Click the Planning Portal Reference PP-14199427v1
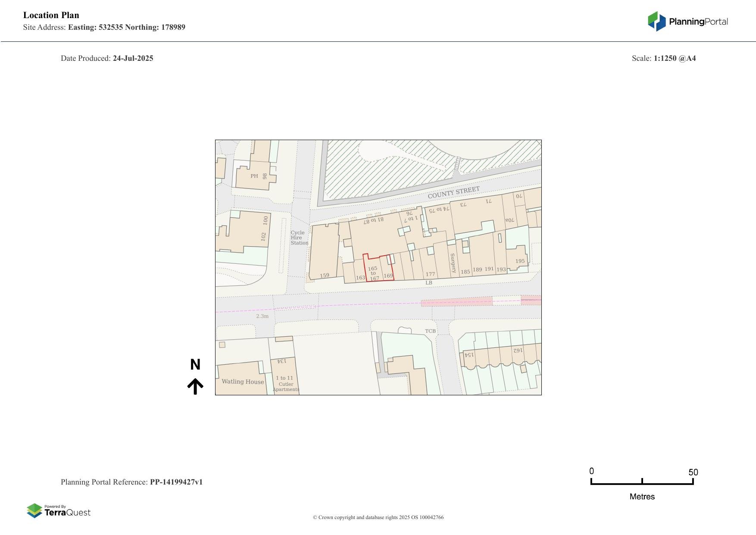This screenshot has height=535, width=756. click(131, 482)
